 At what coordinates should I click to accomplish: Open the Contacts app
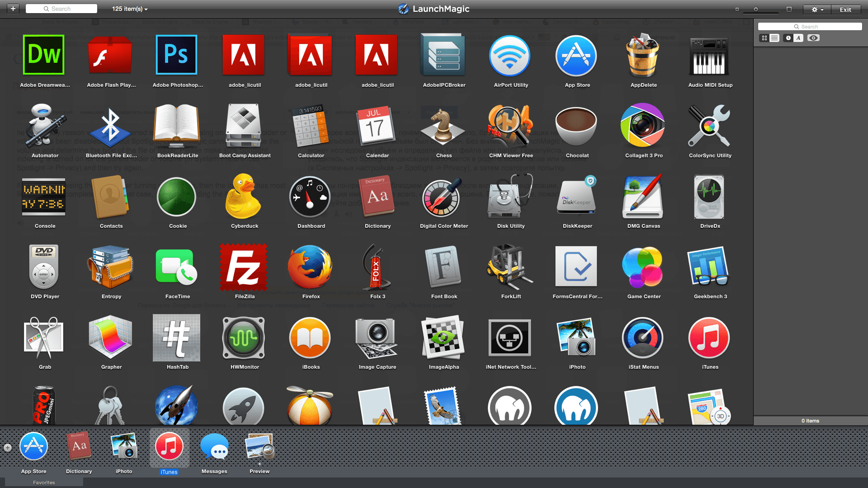coord(110,196)
